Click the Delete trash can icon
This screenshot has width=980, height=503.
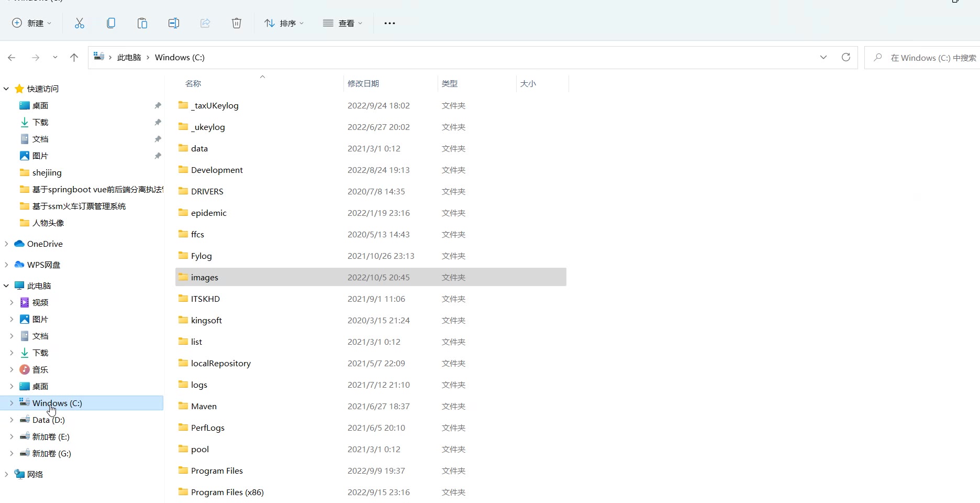click(237, 23)
